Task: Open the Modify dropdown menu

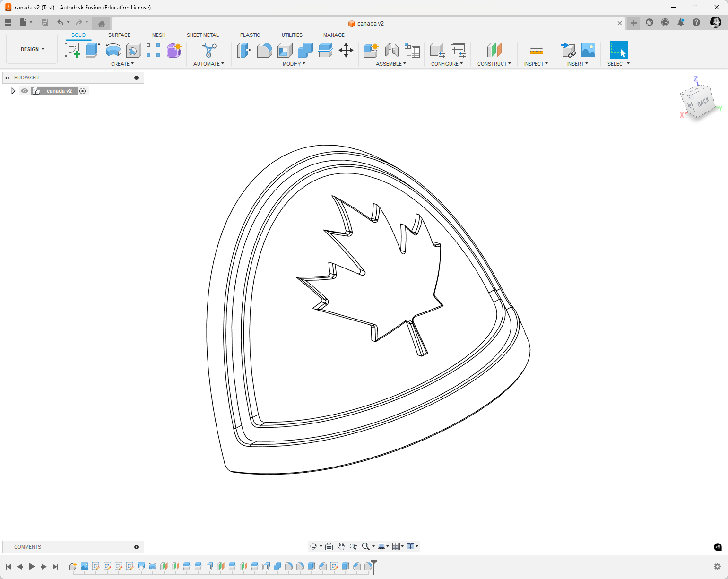Action: [x=294, y=64]
